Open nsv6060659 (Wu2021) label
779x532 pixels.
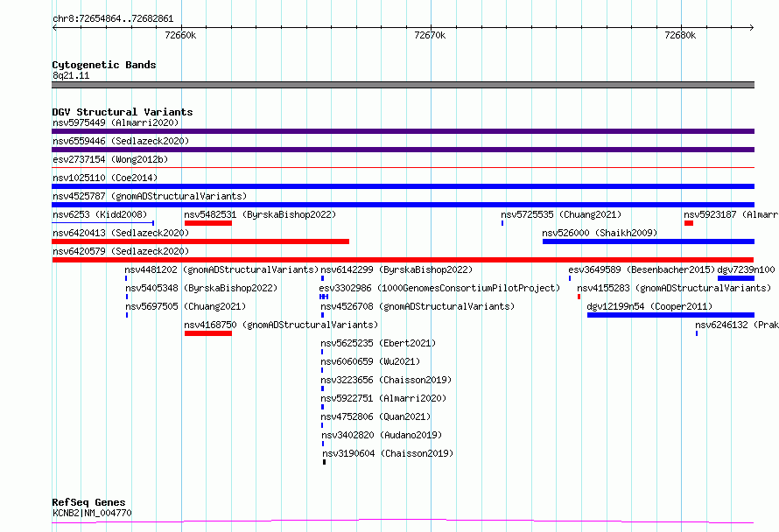coord(370,361)
